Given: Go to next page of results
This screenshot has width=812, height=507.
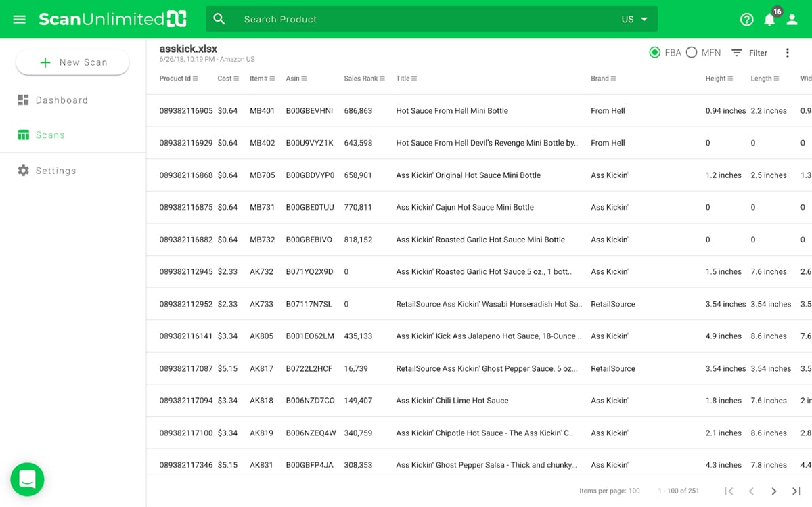Looking at the screenshot, I should click(774, 491).
